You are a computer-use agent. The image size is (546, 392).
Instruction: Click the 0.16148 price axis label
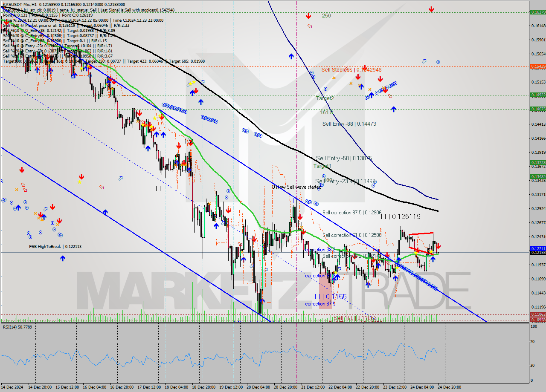[x=538, y=26]
